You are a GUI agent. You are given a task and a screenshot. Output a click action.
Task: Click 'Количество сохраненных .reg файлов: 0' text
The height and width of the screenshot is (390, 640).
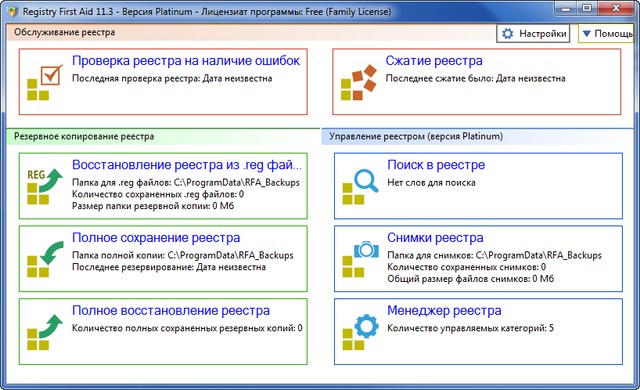pyautogui.click(x=158, y=194)
